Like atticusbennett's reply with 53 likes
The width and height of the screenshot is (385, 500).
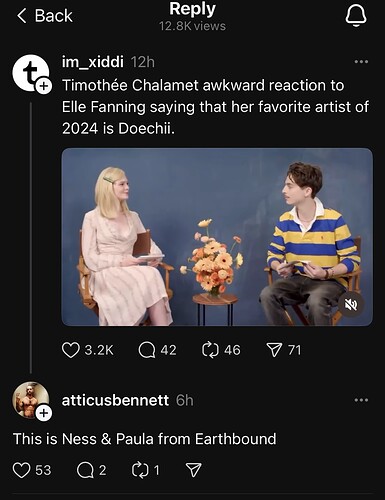click(x=21, y=470)
